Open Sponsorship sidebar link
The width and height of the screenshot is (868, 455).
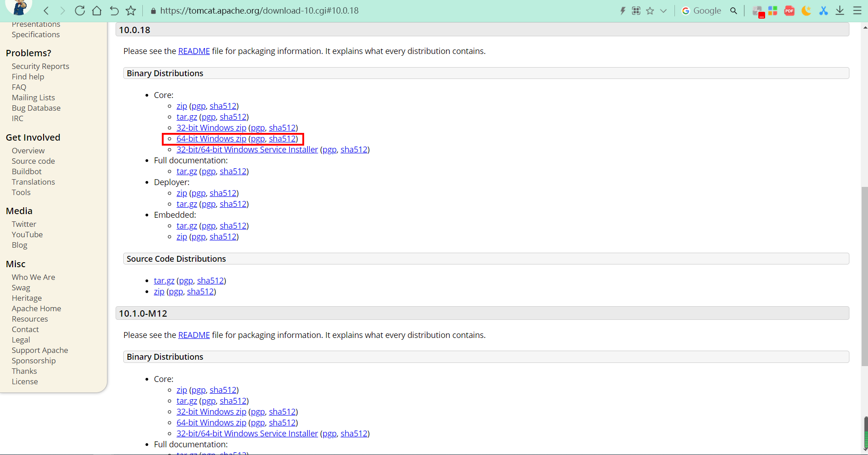(x=34, y=361)
